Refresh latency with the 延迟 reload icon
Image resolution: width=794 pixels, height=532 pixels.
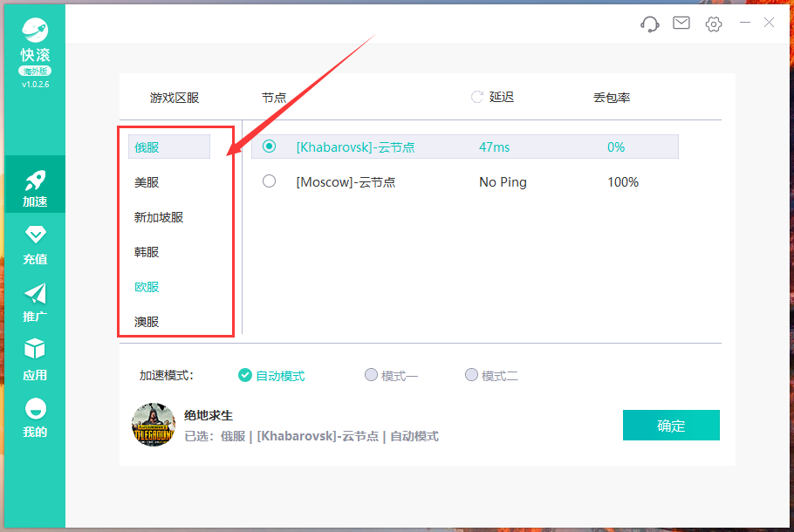click(x=477, y=97)
